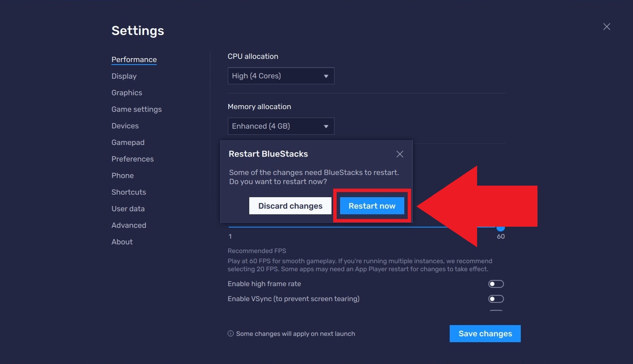
Task: Click Restart now button
Action: click(372, 206)
